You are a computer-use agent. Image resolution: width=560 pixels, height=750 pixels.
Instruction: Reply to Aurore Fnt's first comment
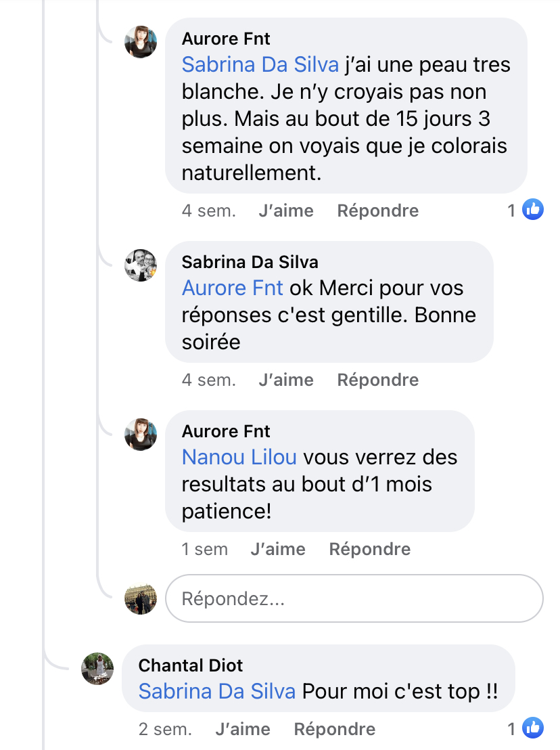click(x=377, y=211)
